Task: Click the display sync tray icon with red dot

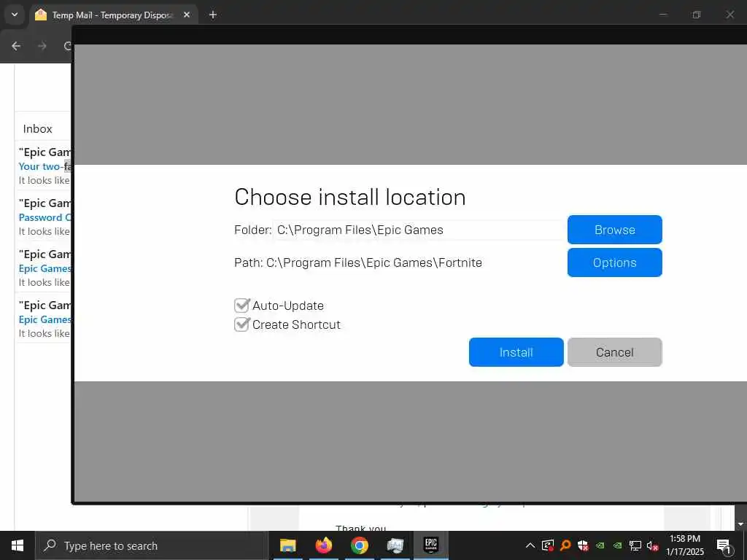Action: point(547,545)
